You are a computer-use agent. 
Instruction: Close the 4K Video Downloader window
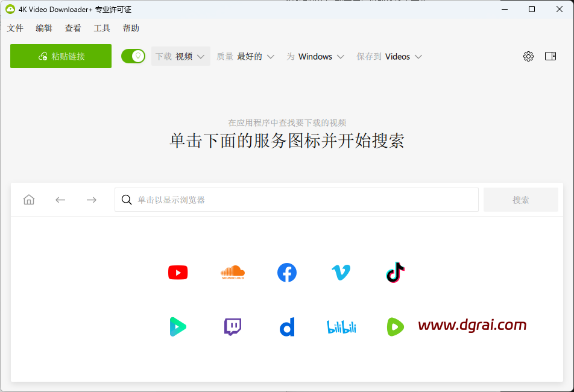coord(560,9)
